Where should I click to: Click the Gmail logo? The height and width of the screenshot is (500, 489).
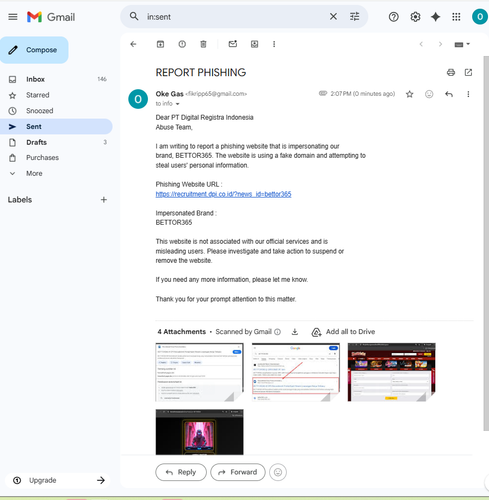[51, 17]
